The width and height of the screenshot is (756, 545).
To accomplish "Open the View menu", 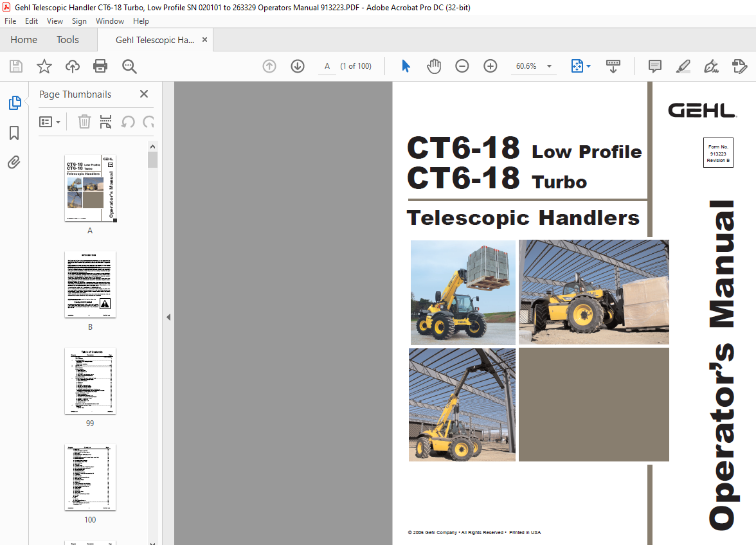I will (55, 21).
